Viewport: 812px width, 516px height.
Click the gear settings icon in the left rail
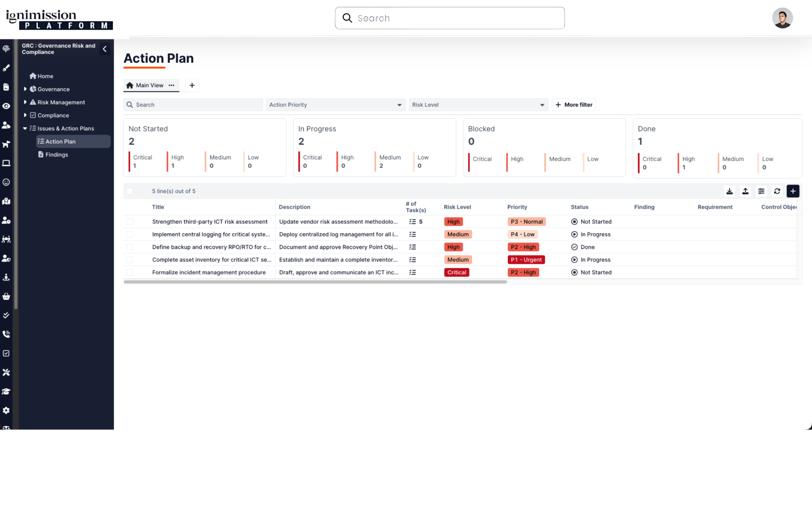click(6, 411)
